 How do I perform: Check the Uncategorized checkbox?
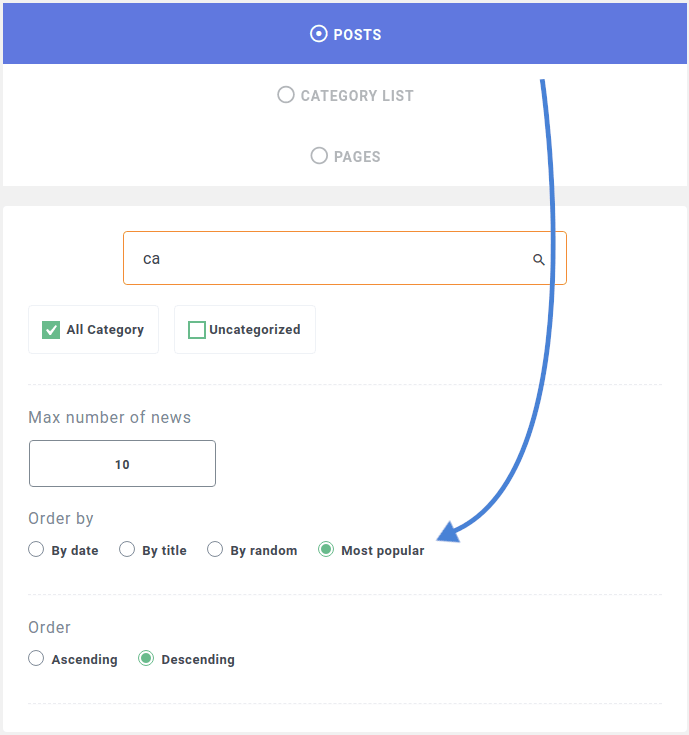point(197,330)
